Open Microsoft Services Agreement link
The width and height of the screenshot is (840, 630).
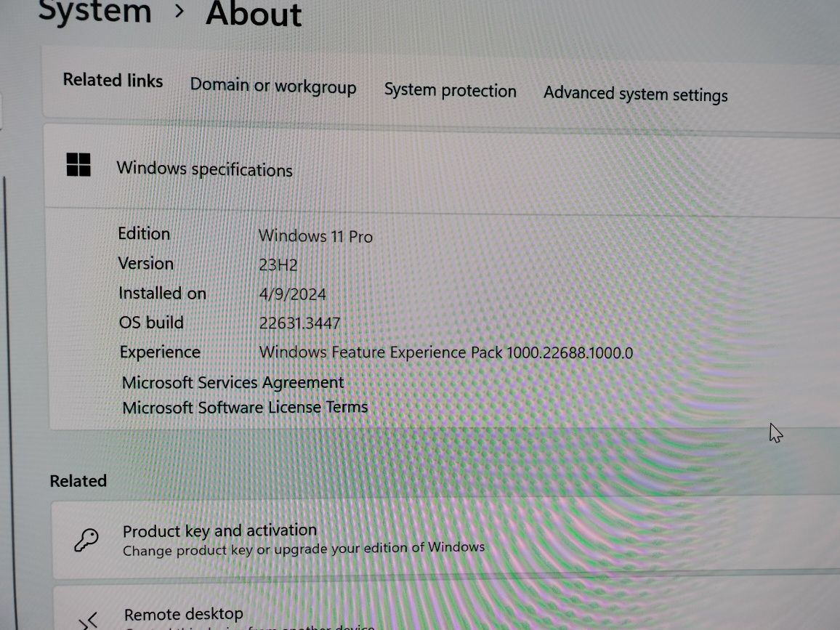point(233,382)
